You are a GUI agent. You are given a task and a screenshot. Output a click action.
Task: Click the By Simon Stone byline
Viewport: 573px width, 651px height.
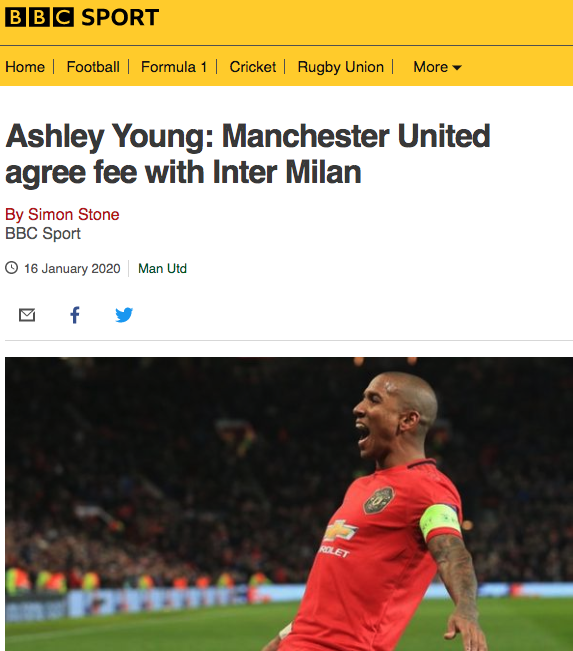click(x=62, y=215)
